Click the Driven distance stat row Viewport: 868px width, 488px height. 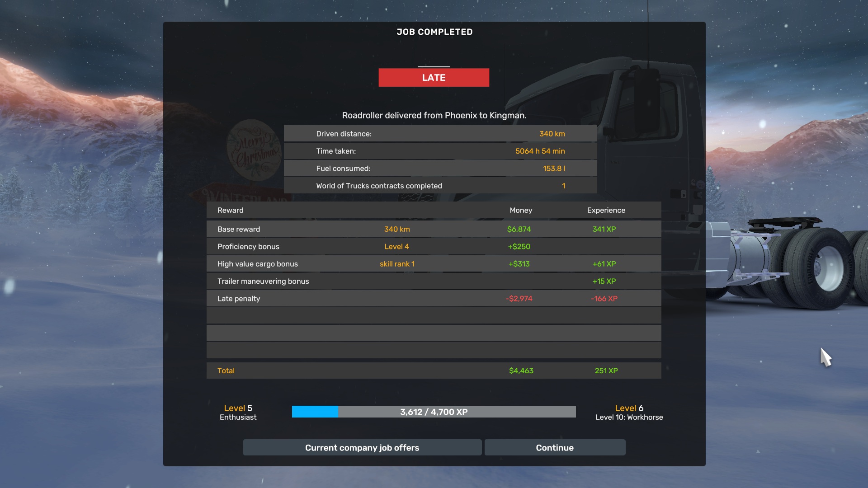click(440, 134)
